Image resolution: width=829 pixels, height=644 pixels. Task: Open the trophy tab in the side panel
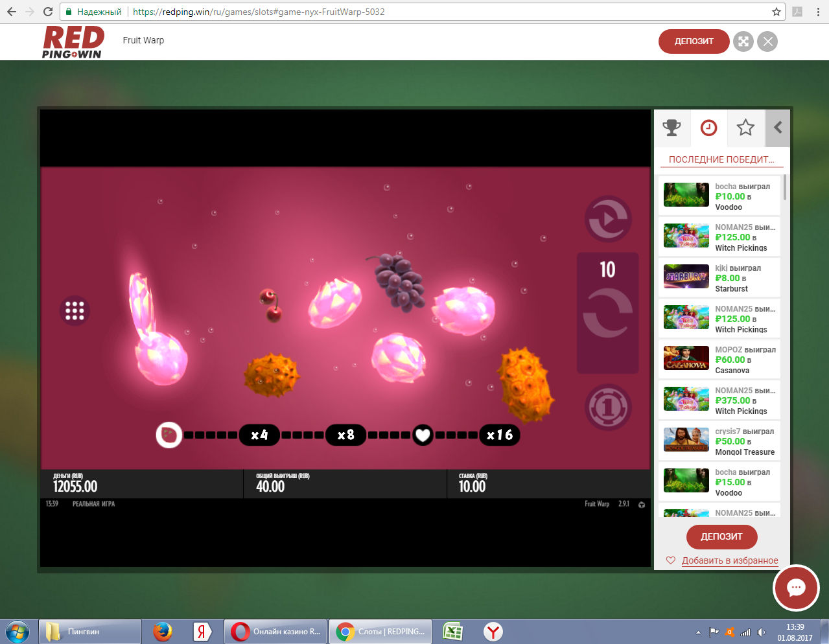click(x=672, y=128)
